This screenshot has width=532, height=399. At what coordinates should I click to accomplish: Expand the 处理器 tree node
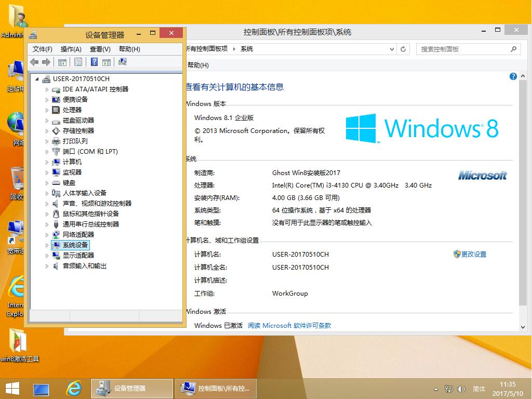(46, 110)
